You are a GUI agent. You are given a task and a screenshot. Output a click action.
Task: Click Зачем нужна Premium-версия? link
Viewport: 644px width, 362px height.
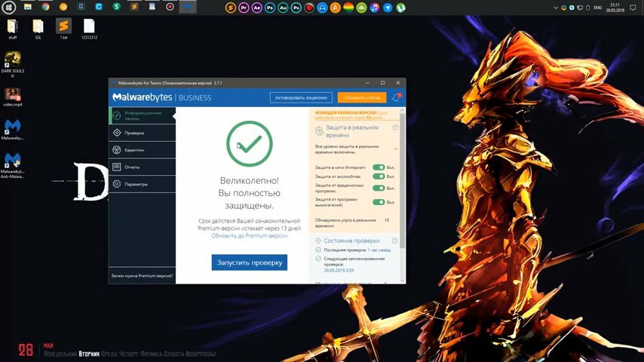tap(142, 276)
